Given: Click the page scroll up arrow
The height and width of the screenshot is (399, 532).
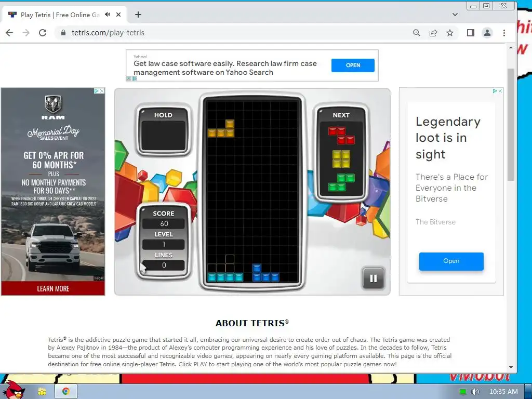Looking at the screenshot, I should (511, 47).
